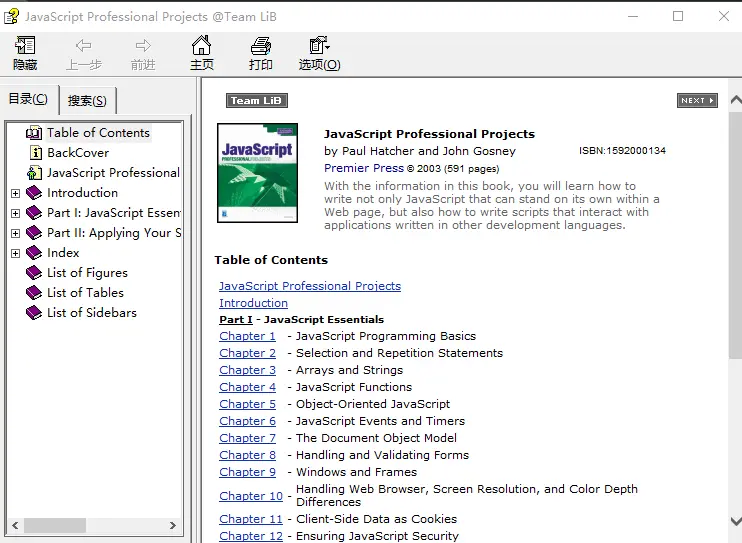The height and width of the screenshot is (543, 742).
Task: Click the Hide (隐藏) toolbar icon
Action: (25, 53)
